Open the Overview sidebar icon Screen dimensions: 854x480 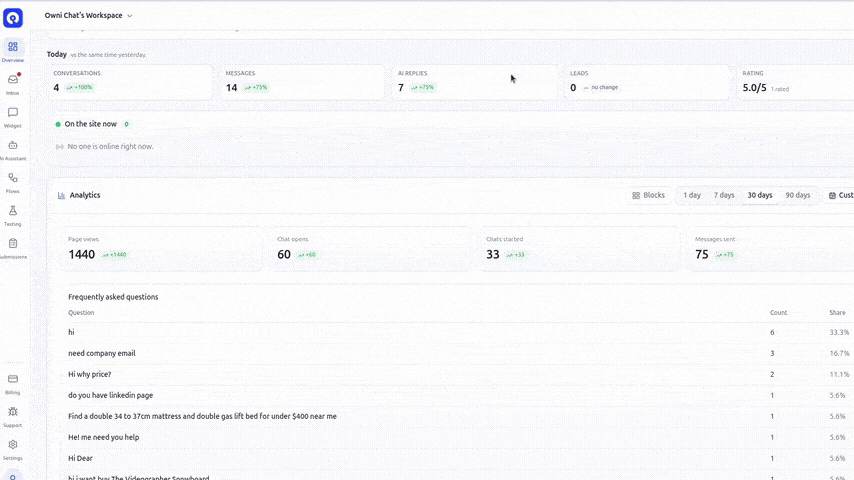13,47
